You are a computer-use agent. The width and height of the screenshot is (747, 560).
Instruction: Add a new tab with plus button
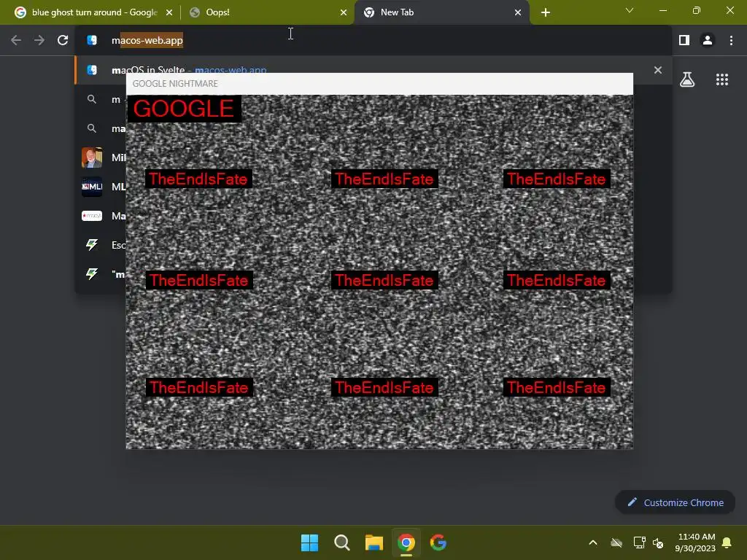(x=546, y=12)
